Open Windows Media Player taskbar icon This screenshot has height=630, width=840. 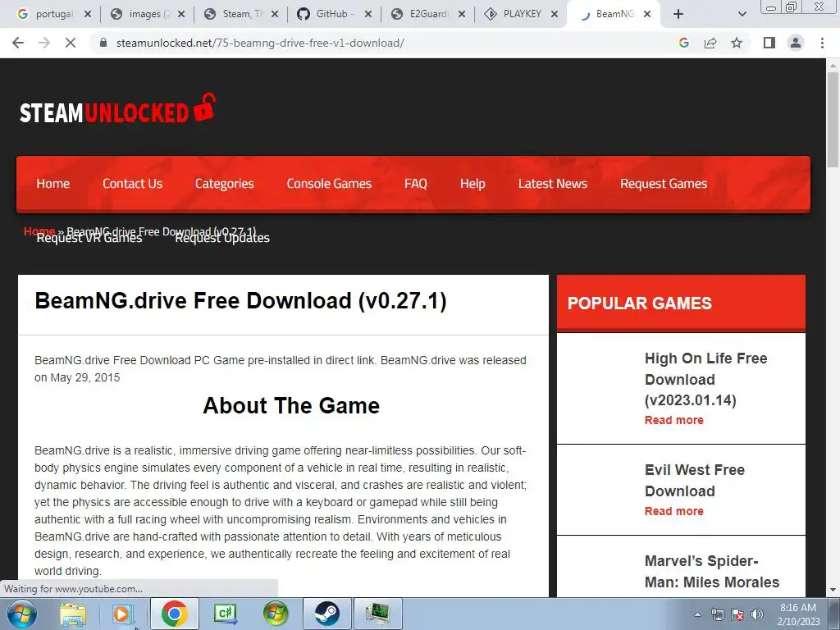tap(122, 614)
